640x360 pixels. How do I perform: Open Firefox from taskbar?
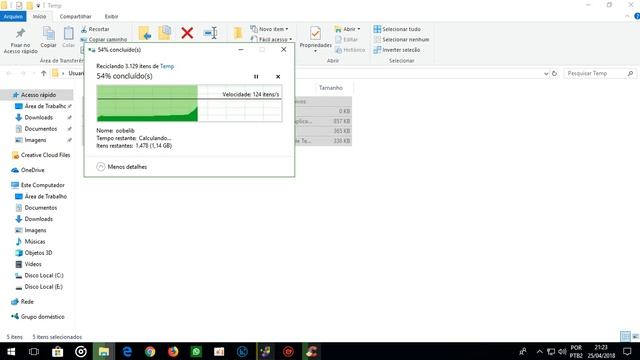(x=173, y=351)
